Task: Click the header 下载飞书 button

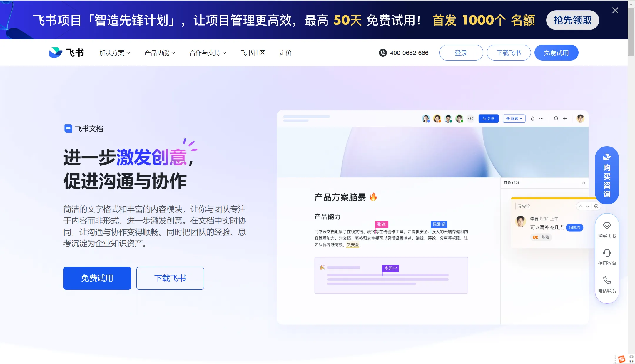Action: coord(509,53)
